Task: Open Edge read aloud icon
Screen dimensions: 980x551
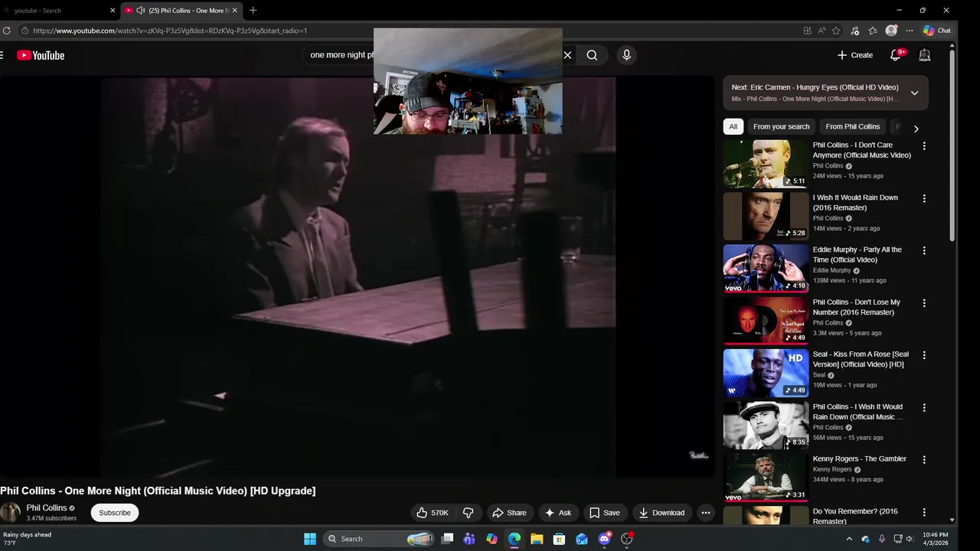Action: click(x=822, y=31)
